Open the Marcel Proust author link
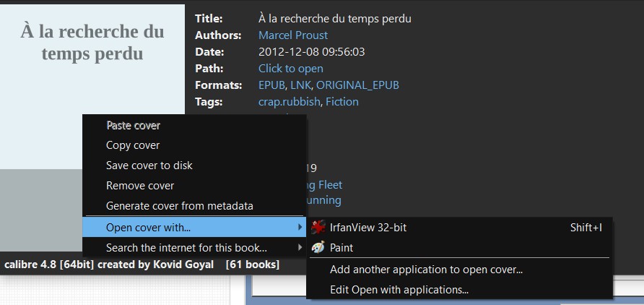The image size is (644, 305). coord(293,35)
